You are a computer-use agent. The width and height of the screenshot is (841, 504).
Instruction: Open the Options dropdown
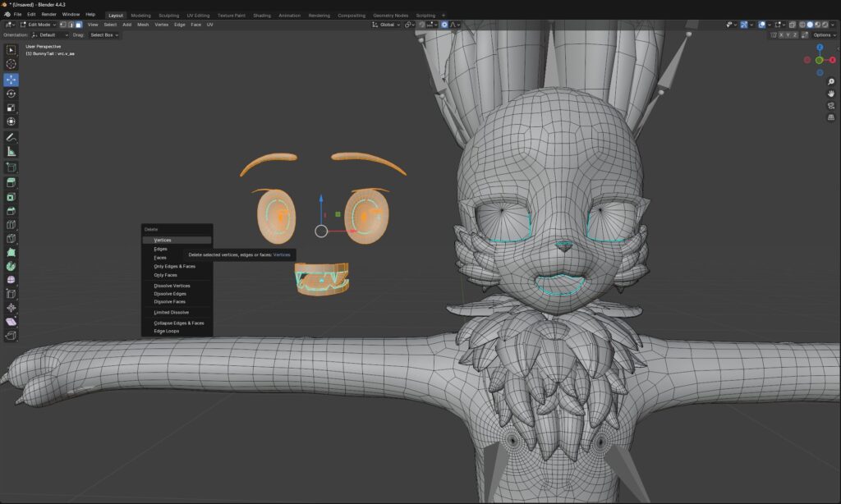(x=824, y=35)
